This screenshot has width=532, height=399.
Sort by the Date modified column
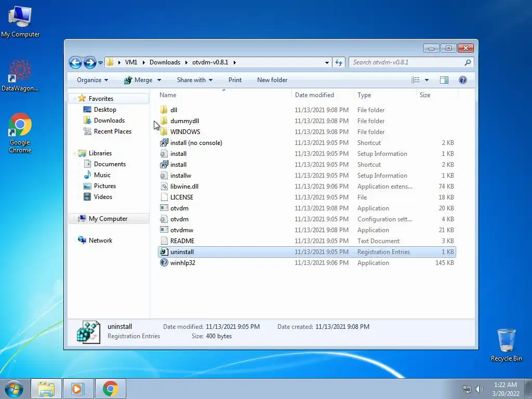(322, 95)
